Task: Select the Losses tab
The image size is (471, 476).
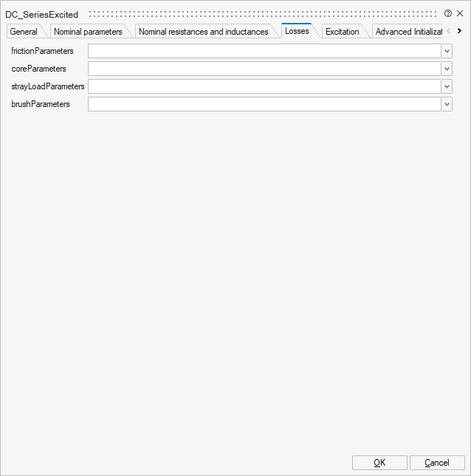Action: [297, 31]
